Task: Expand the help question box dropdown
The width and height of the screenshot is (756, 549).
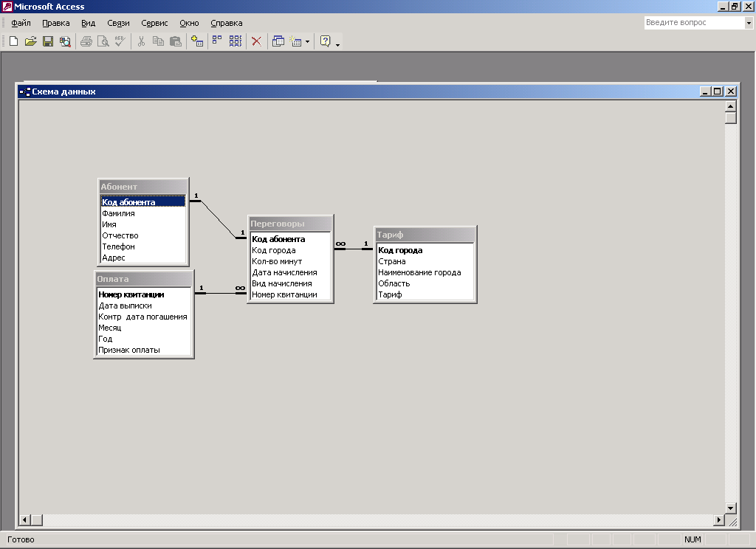Action: tap(748, 23)
